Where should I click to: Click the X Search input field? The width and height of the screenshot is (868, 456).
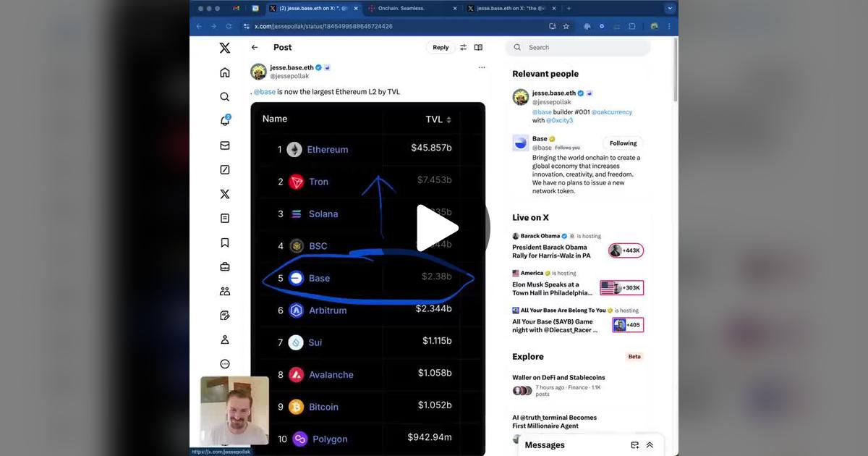[586, 48]
